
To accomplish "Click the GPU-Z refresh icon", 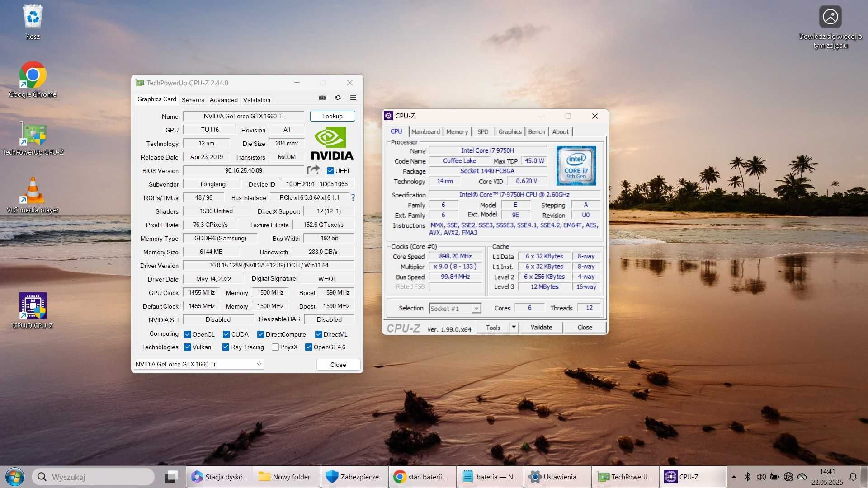I will tap(338, 98).
